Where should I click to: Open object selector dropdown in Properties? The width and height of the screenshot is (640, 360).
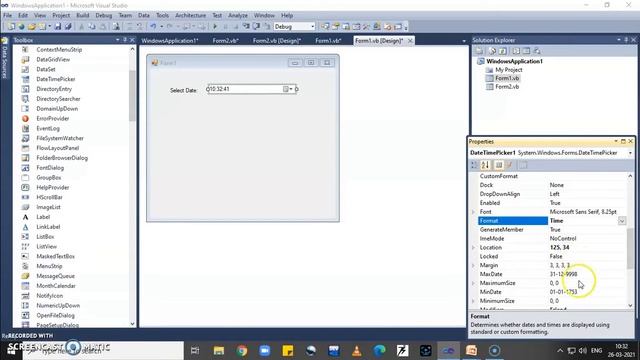pyautogui.click(x=630, y=153)
